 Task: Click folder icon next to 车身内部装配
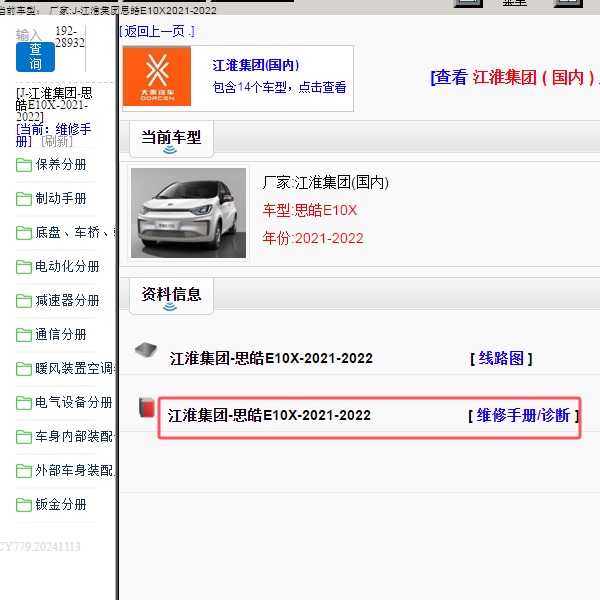click(24, 437)
